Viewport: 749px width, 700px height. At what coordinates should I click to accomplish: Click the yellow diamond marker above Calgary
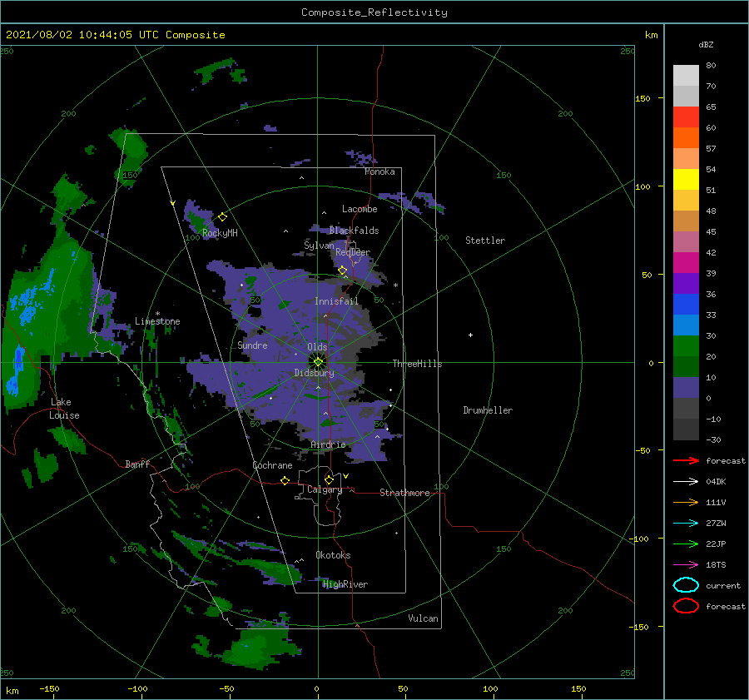(329, 479)
